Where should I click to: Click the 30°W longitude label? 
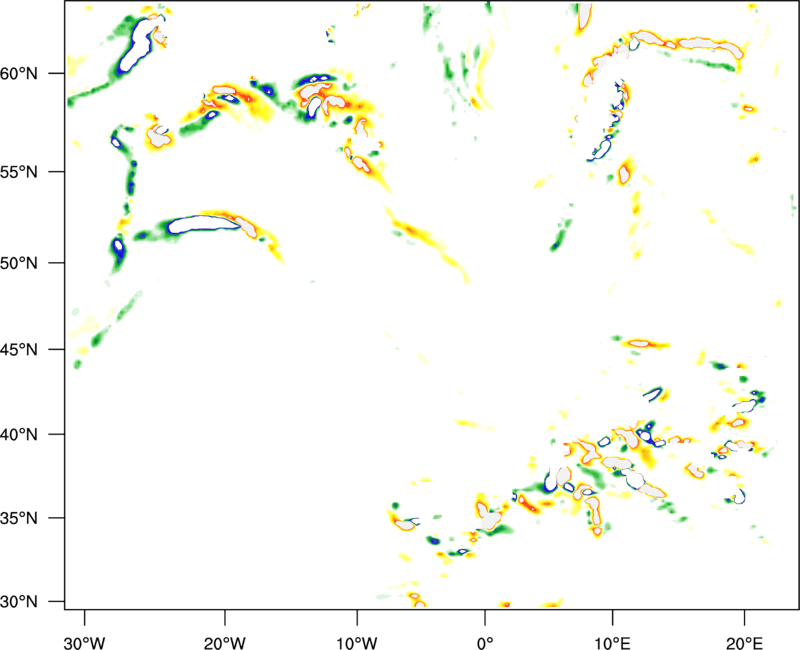(x=84, y=643)
